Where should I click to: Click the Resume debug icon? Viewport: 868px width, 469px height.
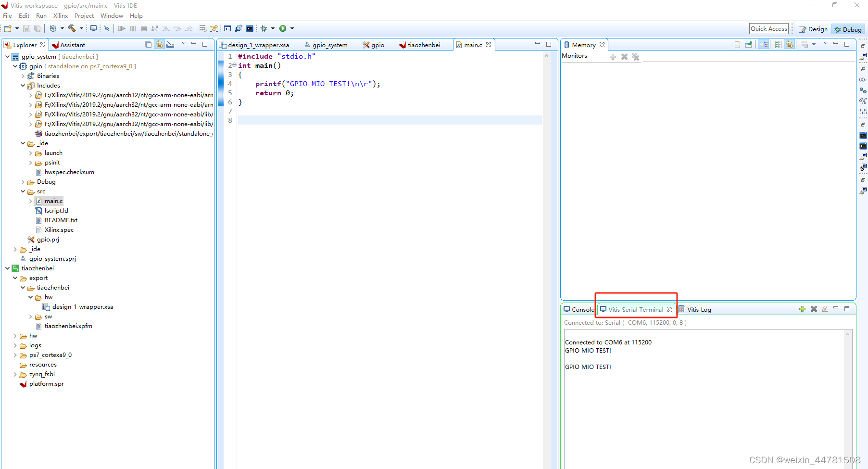coord(122,28)
